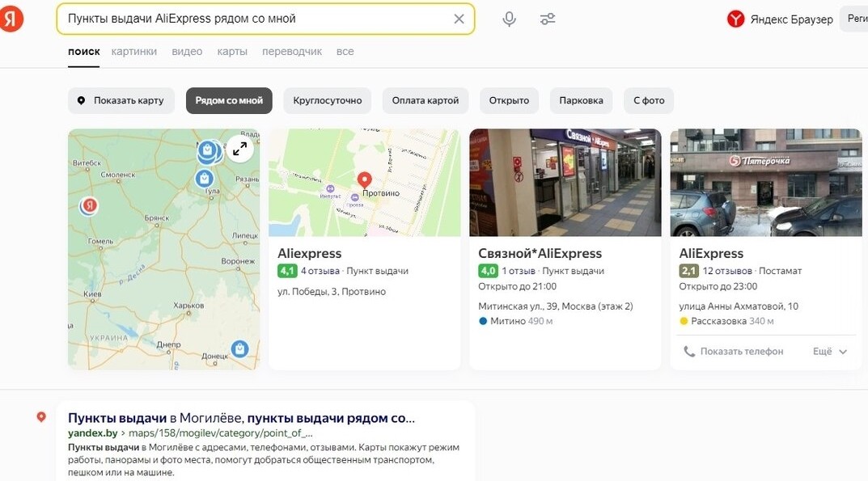Start voice search with microphone icon

[x=510, y=19]
